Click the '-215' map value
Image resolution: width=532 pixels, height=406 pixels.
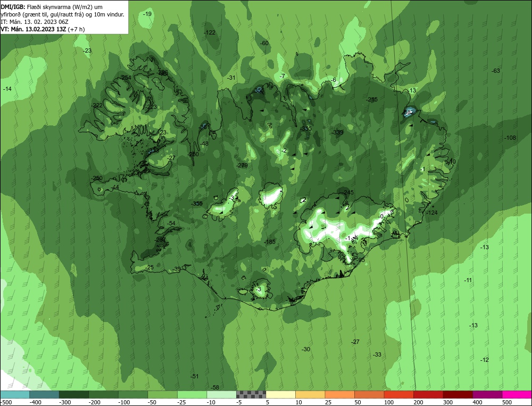coord(372,99)
